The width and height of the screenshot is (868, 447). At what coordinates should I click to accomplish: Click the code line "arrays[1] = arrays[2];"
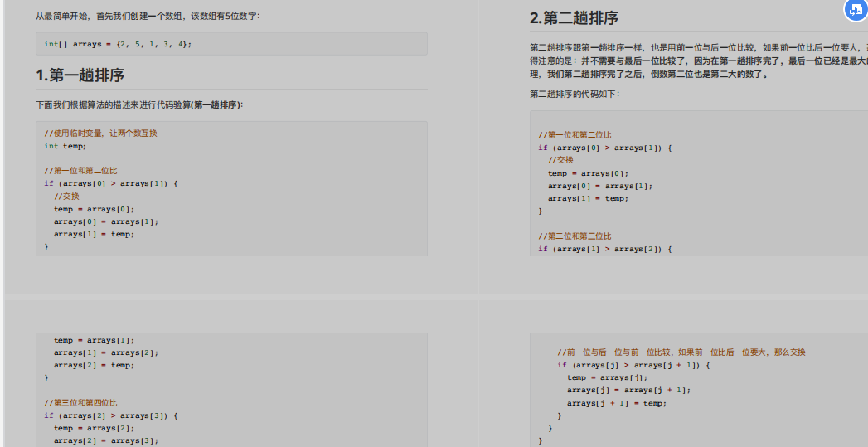click(x=106, y=352)
